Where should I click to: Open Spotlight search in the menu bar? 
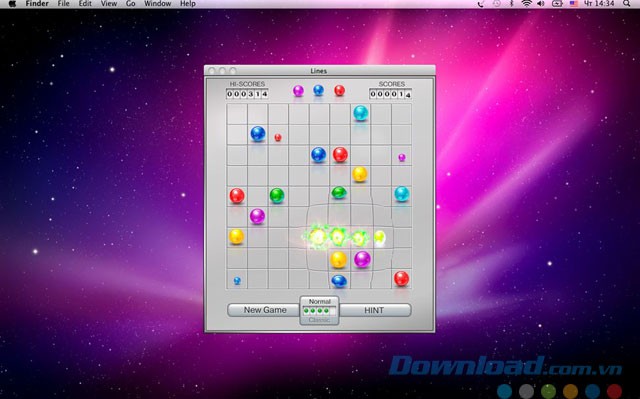coord(627,4)
